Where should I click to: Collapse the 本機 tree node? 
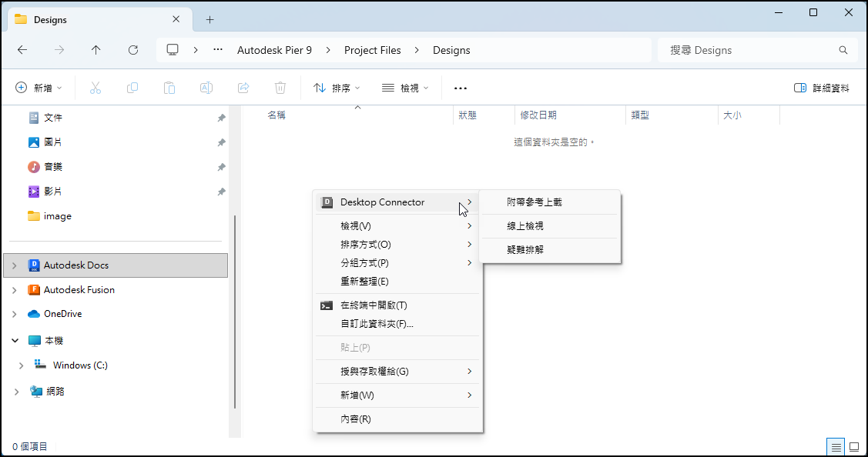tap(15, 341)
